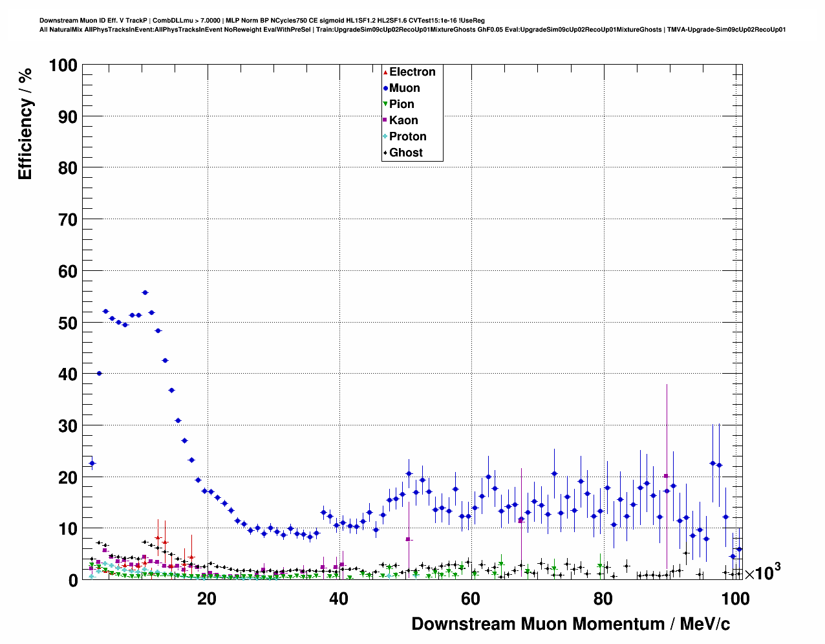This screenshot has height=644, width=825.
Task: Click the ×10³ axis exponent label
Action: pos(762,572)
